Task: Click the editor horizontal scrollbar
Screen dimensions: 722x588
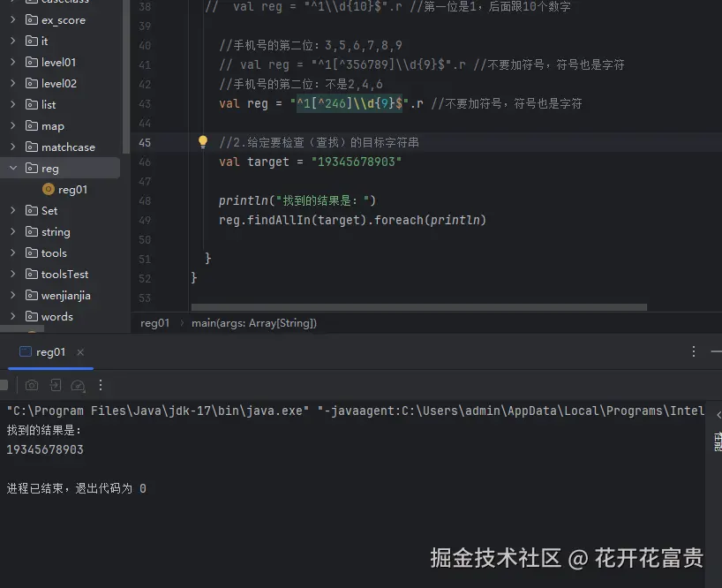Action: [x=419, y=307]
